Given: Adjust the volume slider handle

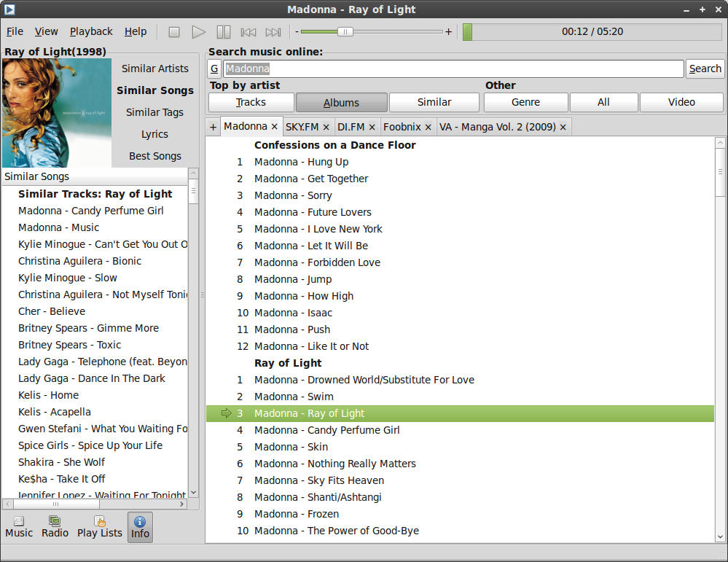Looking at the screenshot, I should (345, 31).
